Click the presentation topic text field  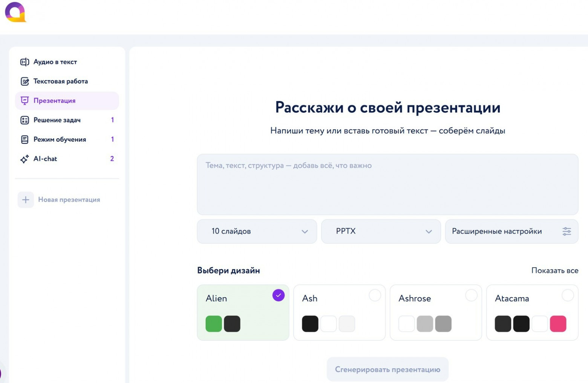click(387, 185)
